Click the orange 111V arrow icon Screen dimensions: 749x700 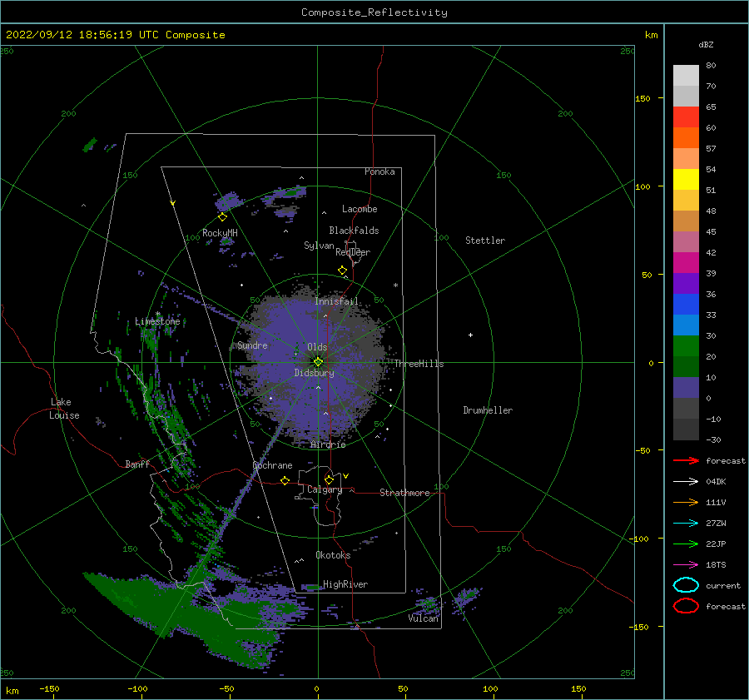point(686,502)
